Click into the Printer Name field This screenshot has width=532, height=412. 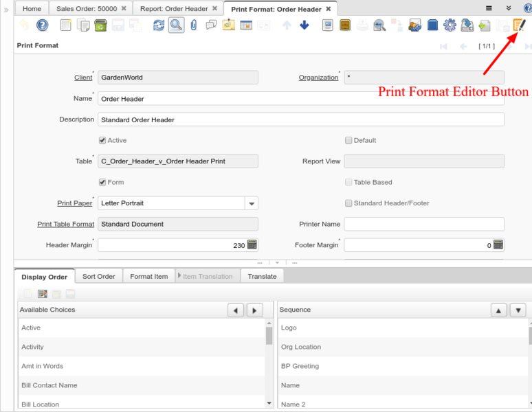pyautogui.click(x=423, y=224)
